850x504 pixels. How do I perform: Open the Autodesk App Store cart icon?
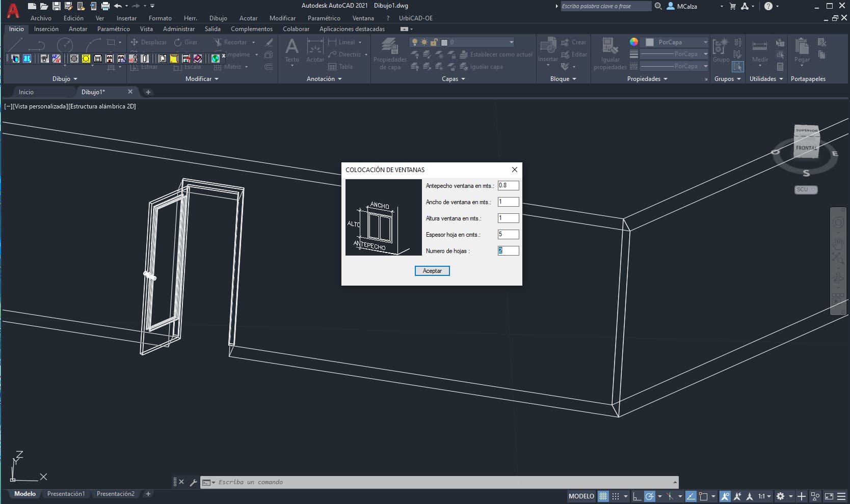(733, 6)
